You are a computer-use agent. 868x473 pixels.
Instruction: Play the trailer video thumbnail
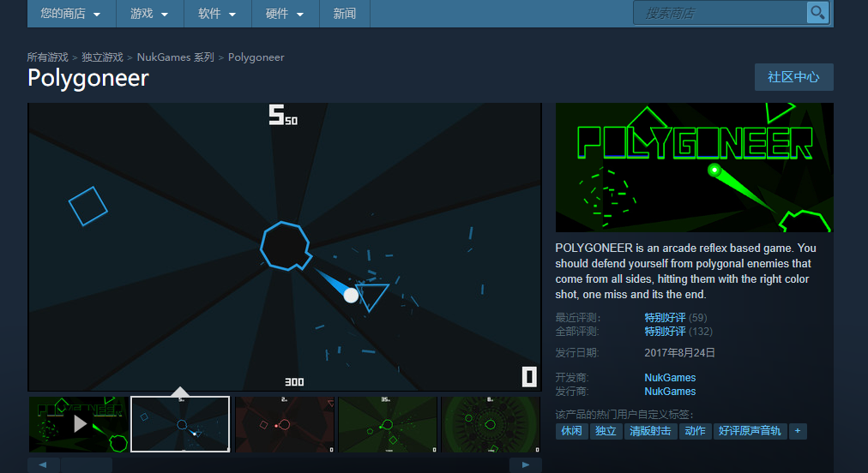(78, 424)
